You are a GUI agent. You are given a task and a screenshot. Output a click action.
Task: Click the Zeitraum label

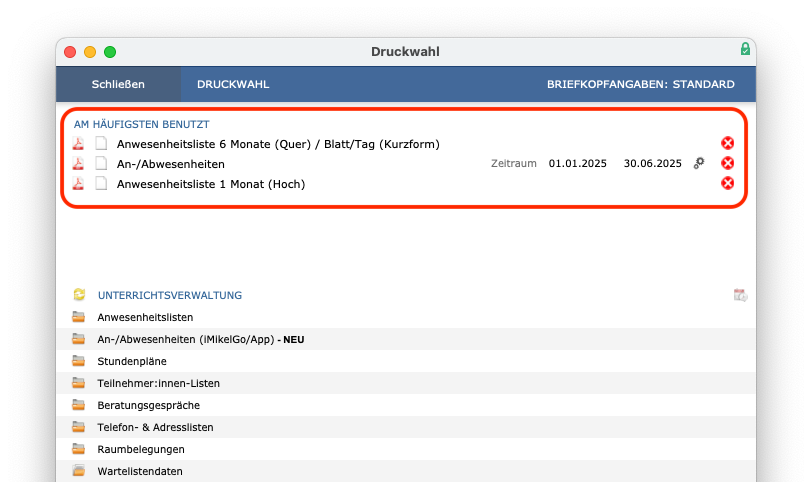pyautogui.click(x=514, y=163)
